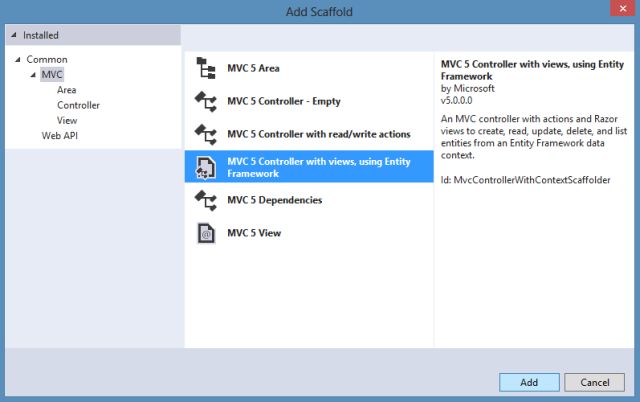Click the Add button
Screen dimensions: 640x402
tap(529, 382)
